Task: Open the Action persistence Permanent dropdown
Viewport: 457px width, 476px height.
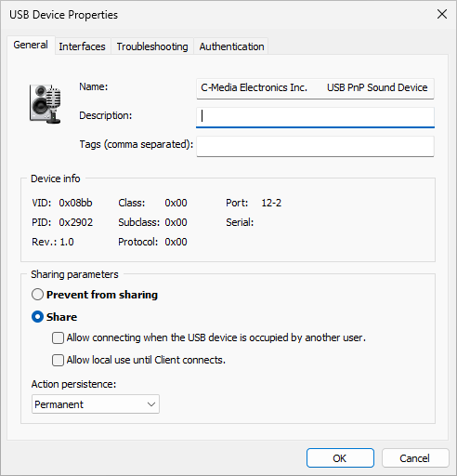Action: [96, 404]
